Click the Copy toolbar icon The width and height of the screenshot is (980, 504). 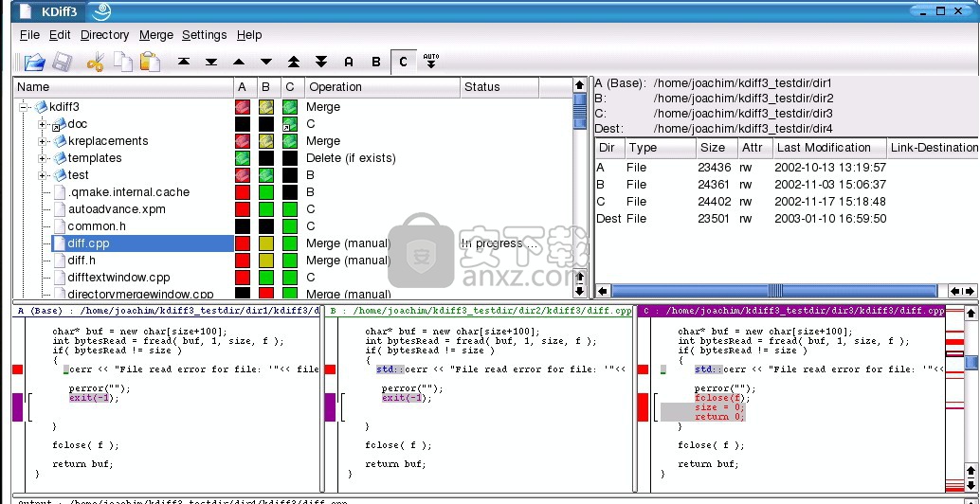pyautogui.click(x=122, y=62)
